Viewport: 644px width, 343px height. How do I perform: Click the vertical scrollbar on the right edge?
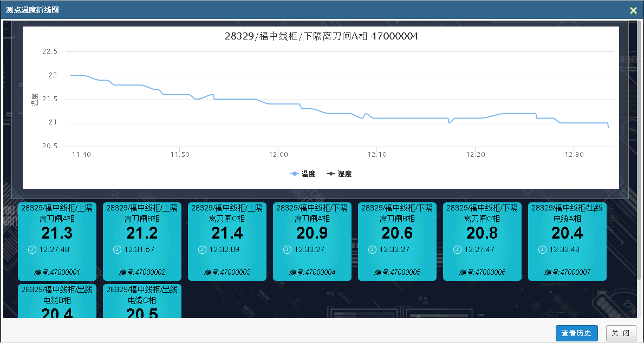(639, 150)
